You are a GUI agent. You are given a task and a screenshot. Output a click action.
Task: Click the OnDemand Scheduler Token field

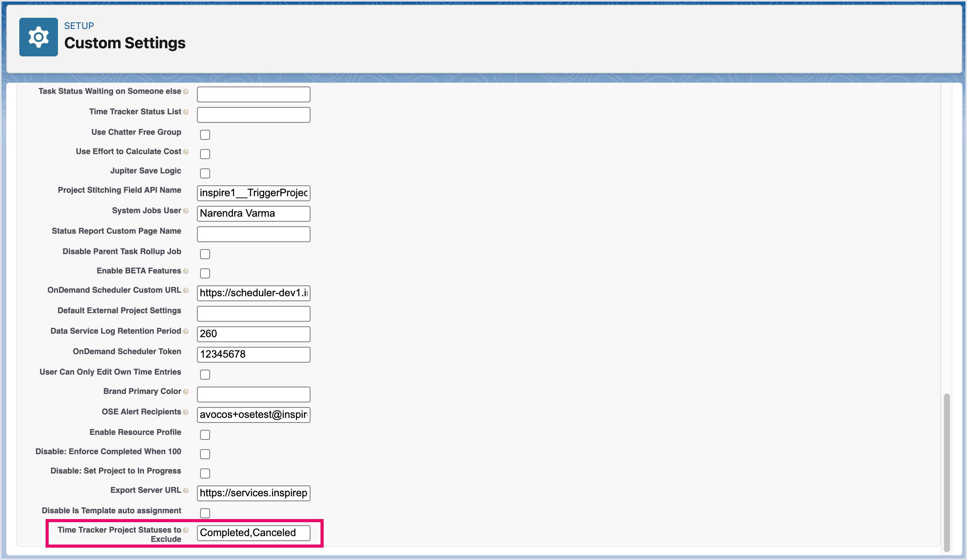(x=253, y=355)
